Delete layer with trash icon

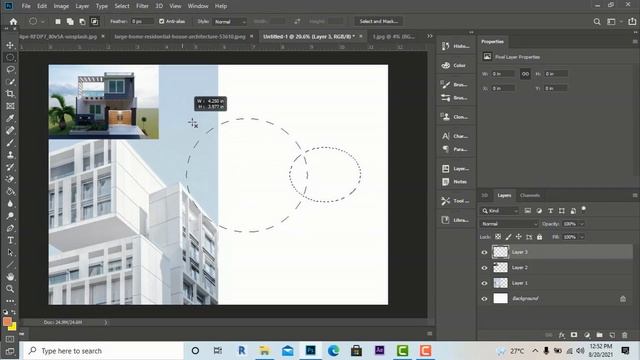click(x=624, y=335)
